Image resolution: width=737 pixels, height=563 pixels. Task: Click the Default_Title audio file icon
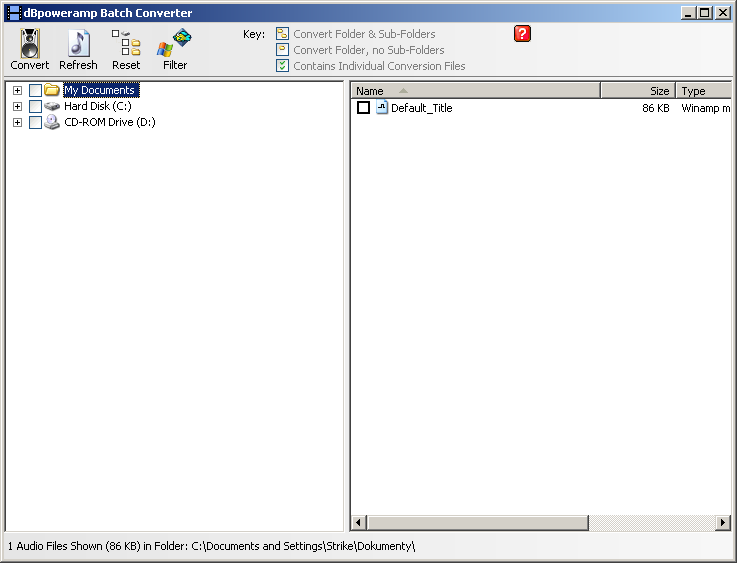pyautogui.click(x=382, y=108)
